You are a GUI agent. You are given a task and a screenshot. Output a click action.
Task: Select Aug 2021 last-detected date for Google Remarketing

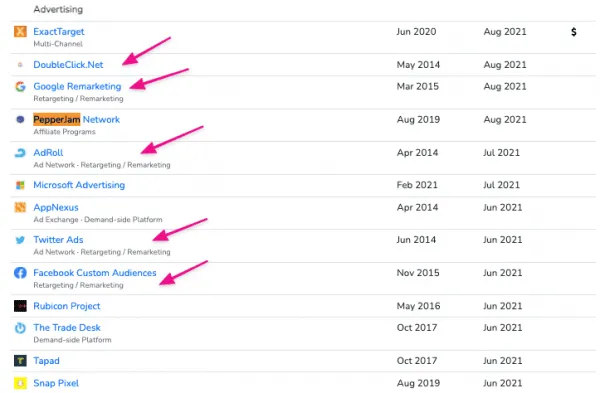[505, 86]
